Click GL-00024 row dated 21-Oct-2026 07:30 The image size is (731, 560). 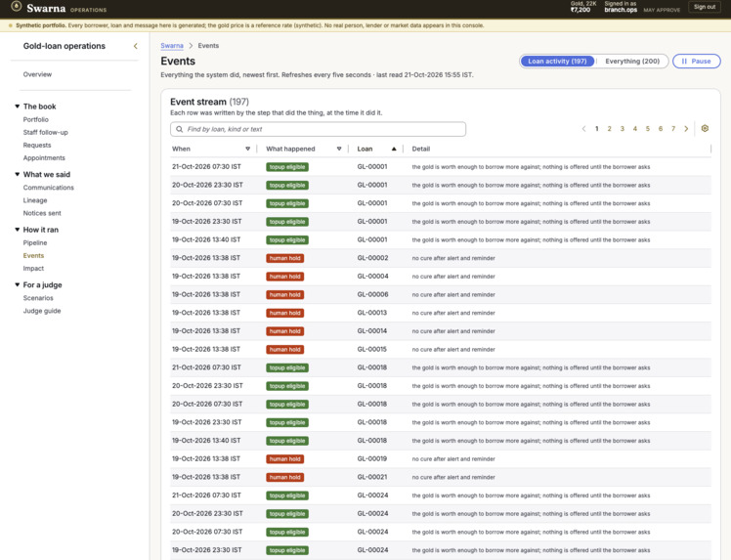441,495
